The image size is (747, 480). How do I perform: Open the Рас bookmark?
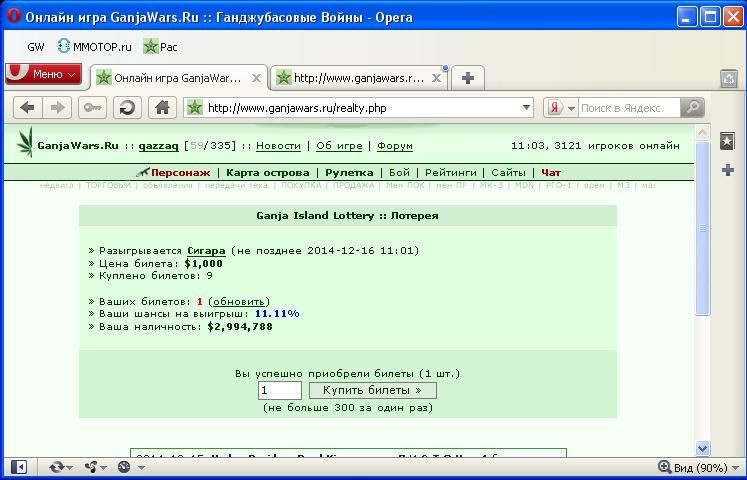point(161,47)
